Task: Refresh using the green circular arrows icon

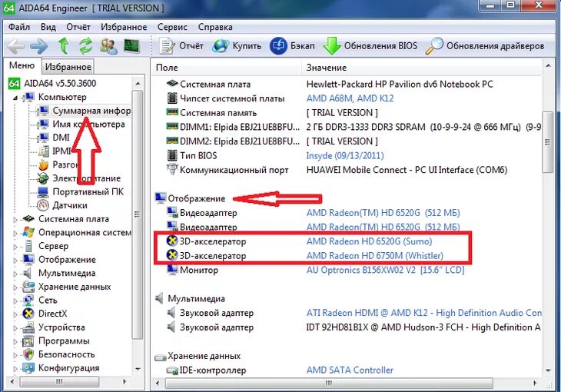Action: (85, 46)
